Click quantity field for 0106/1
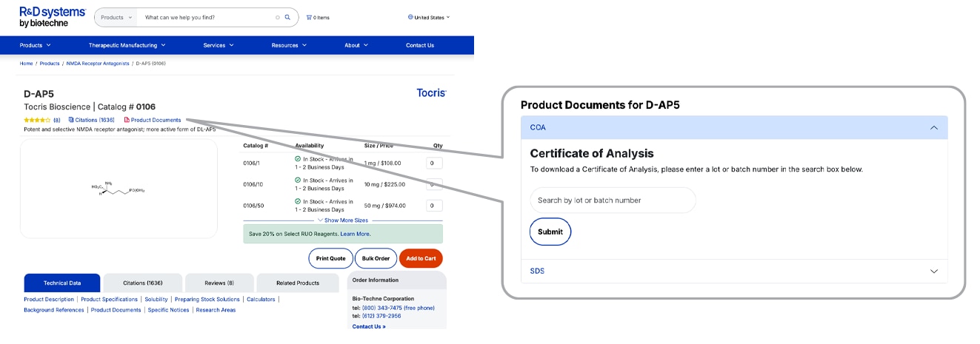980x344 pixels. (x=435, y=163)
